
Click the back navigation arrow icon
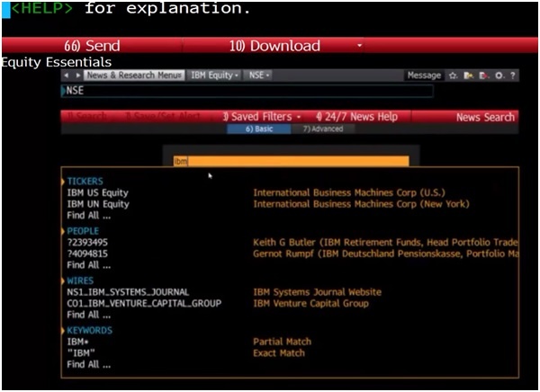pos(66,75)
